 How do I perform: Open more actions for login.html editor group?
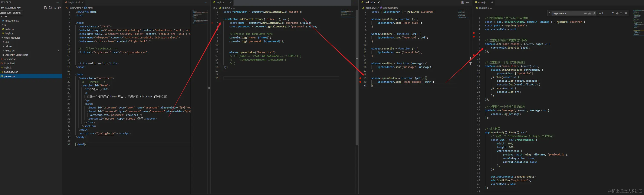coord(206,2)
